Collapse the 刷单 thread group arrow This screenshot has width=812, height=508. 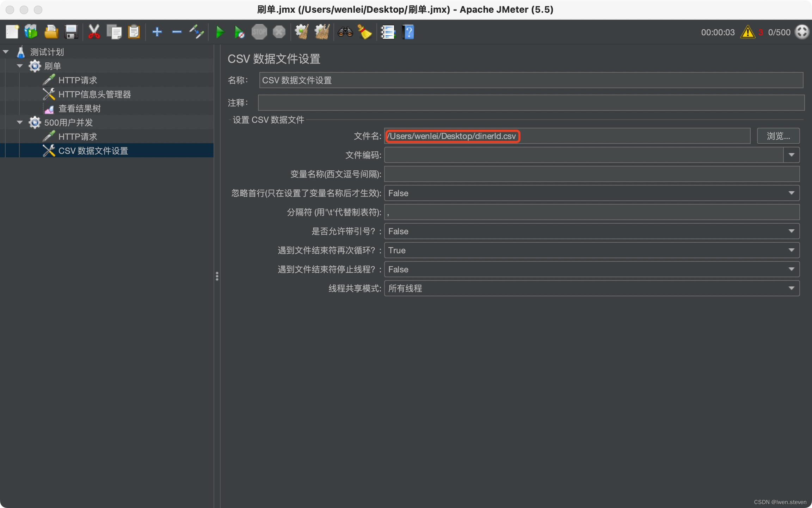[20, 66]
